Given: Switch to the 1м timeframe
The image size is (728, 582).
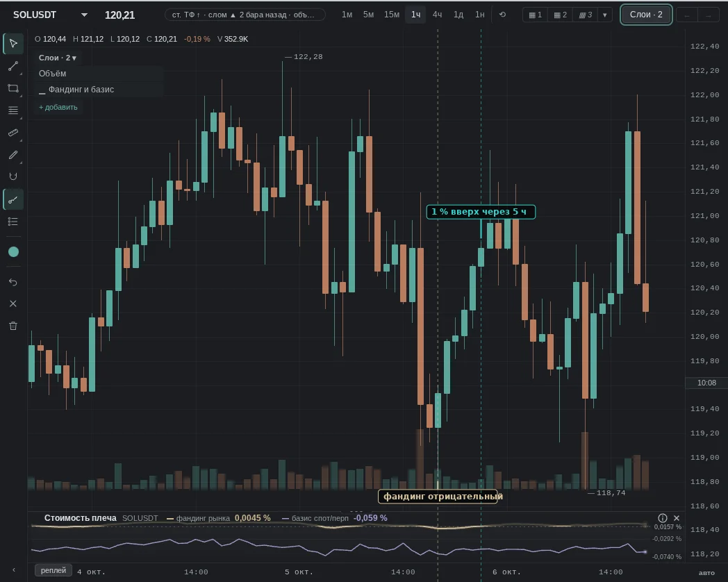Looking at the screenshot, I should point(347,15).
